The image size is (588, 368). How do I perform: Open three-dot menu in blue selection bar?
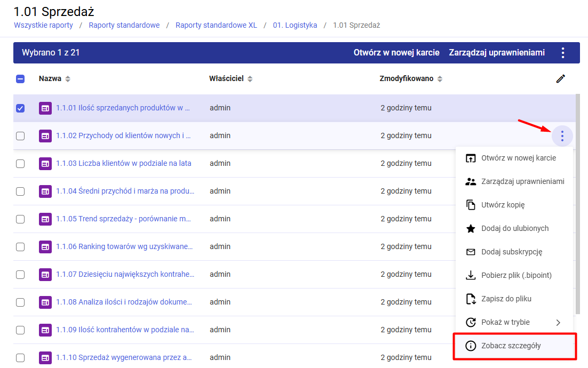click(562, 53)
